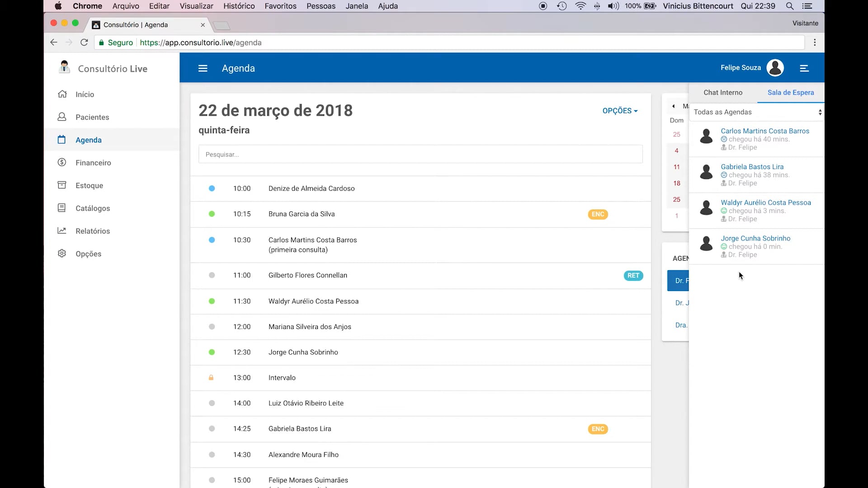Click the browser reload icon
This screenshot has width=868, height=488.
click(84, 42)
